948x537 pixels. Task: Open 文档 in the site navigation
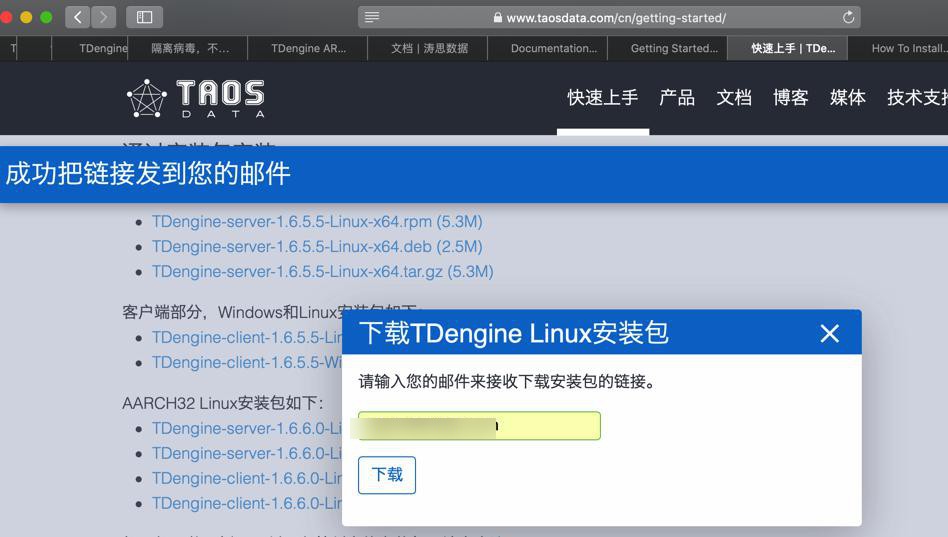coord(734,97)
